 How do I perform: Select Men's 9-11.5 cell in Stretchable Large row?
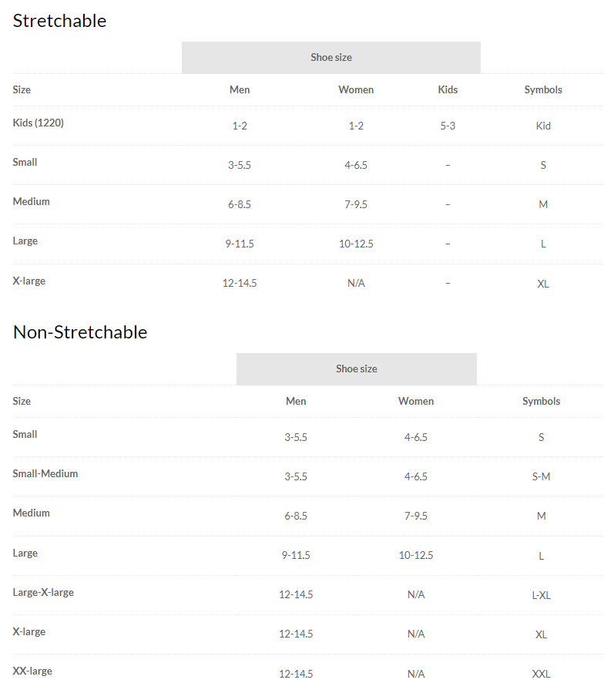point(240,244)
